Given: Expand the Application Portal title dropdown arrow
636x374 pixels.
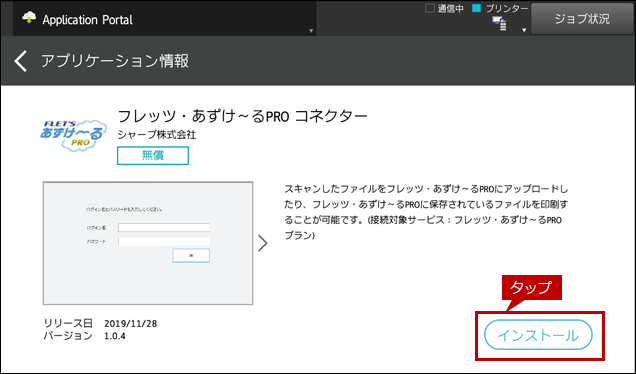Looking at the screenshot, I should click(311, 30).
